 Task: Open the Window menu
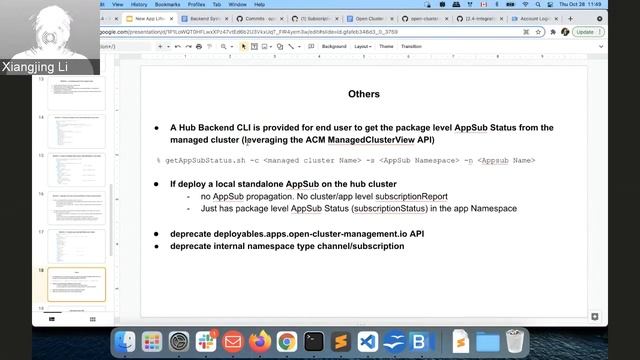click(x=238, y=4)
